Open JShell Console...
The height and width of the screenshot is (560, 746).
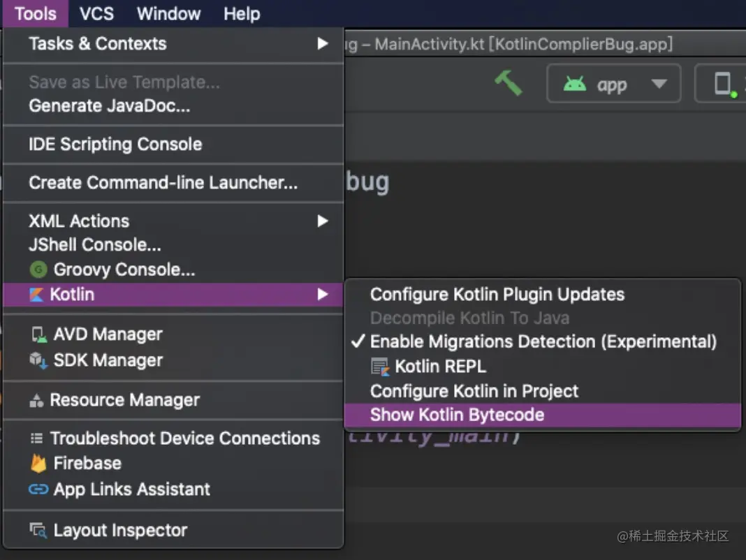coord(173,244)
